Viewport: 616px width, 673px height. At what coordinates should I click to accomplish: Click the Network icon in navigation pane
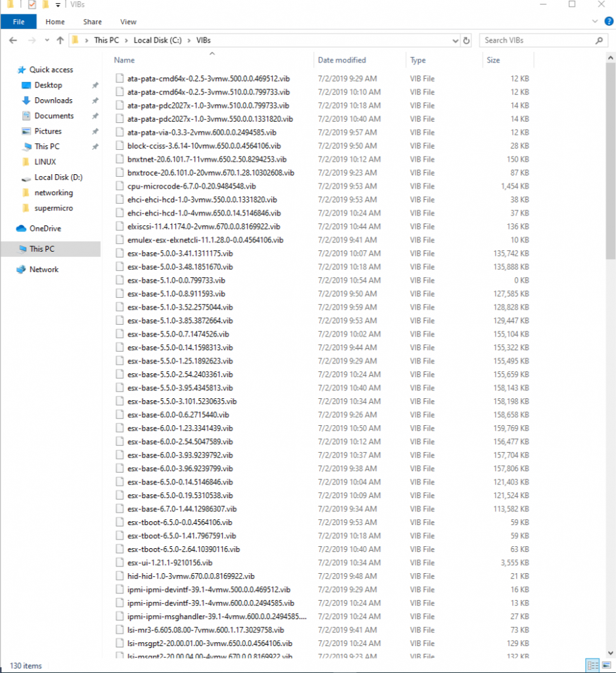[x=20, y=269]
